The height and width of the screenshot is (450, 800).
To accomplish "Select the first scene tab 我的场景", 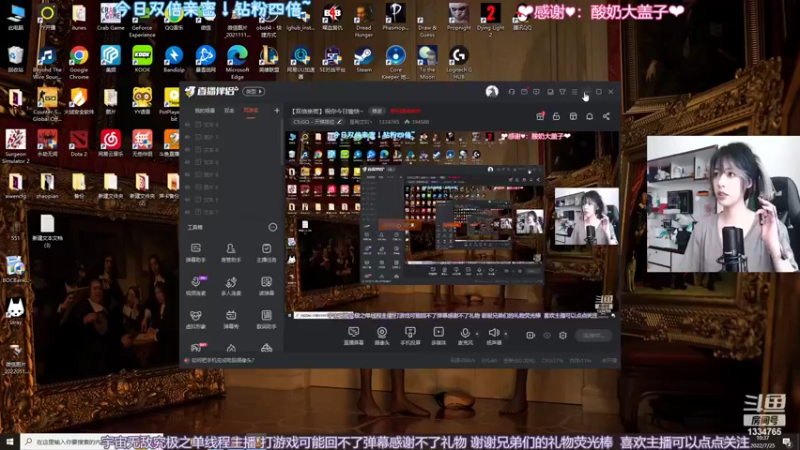I will [205, 111].
